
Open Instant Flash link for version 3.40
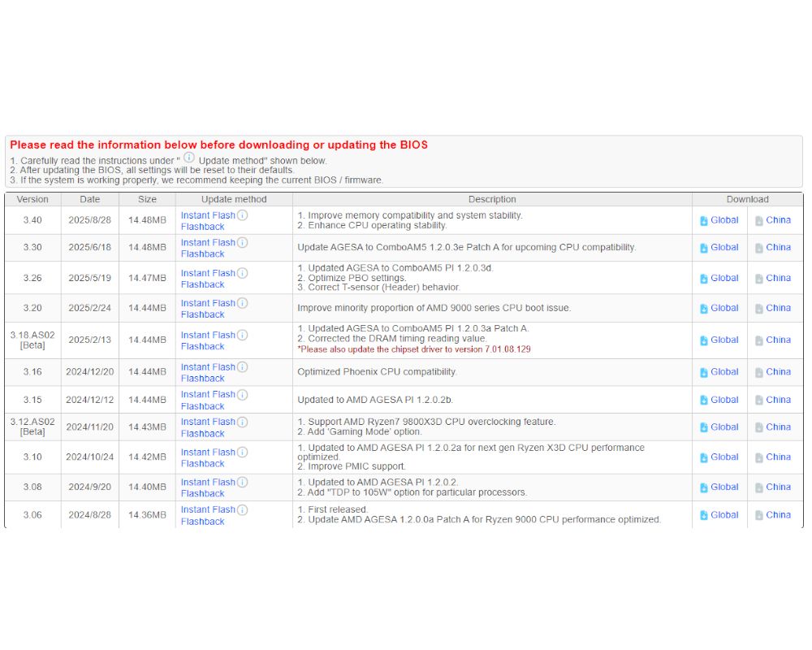(x=208, y=215)
